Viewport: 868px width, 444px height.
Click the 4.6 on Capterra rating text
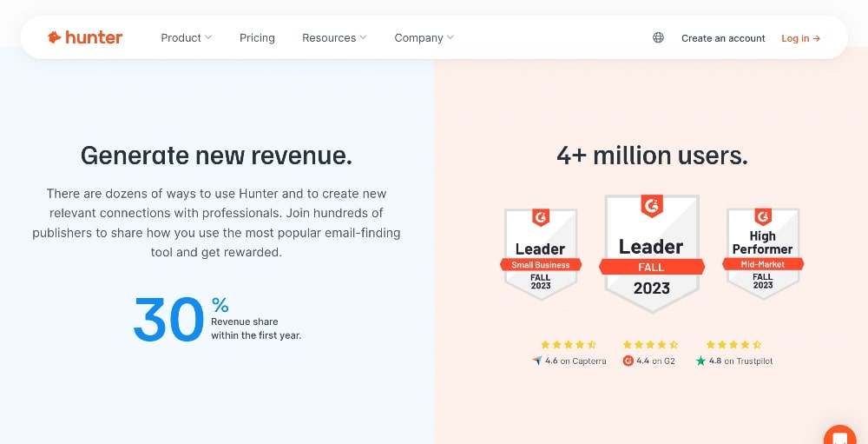click(x=575, y=361)
